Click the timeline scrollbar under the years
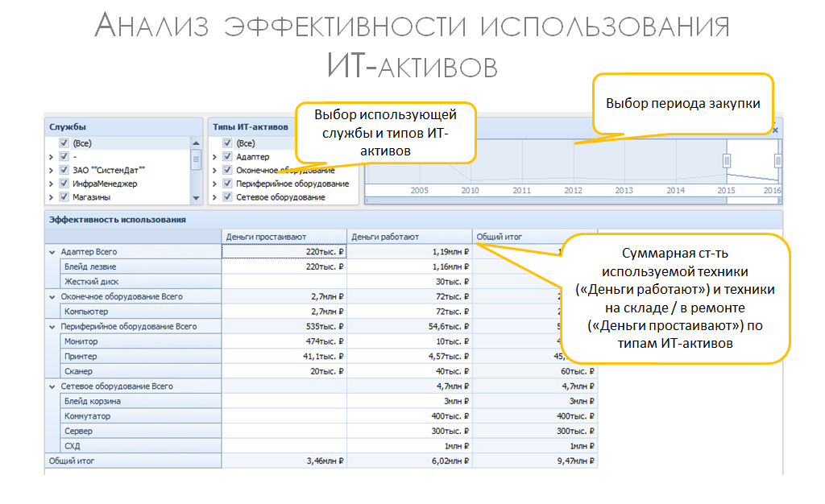The width and height of the screenshot is (825, 504). point(573,200)
